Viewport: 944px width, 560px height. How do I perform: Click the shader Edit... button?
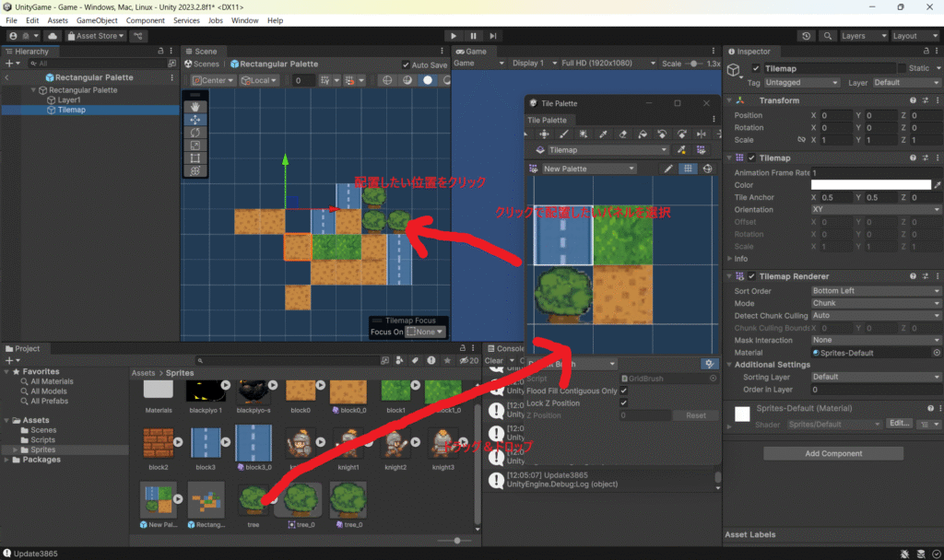coord(900,424)
